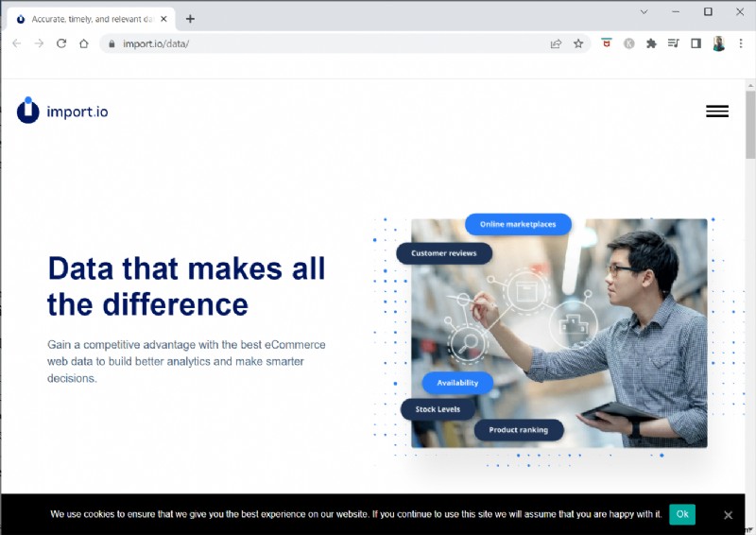Open the Extensions puzzle menu
Screen dimensions: 756x535
pos(651,43)
